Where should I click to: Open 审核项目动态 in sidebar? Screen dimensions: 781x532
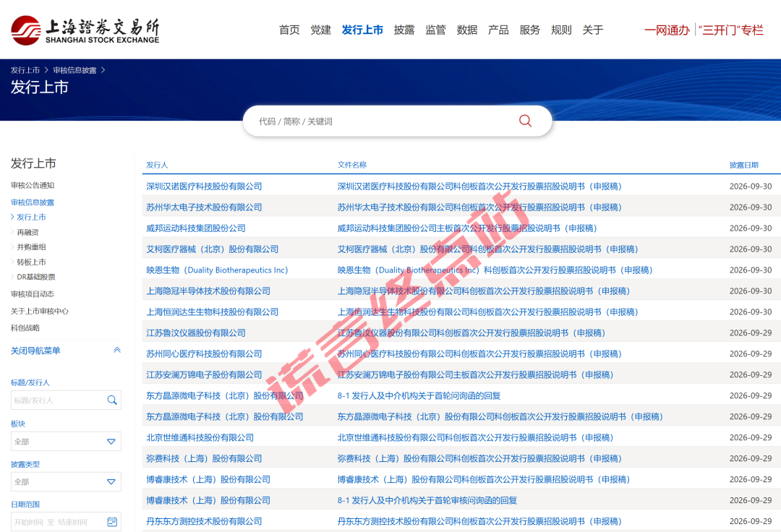point(33,293)
